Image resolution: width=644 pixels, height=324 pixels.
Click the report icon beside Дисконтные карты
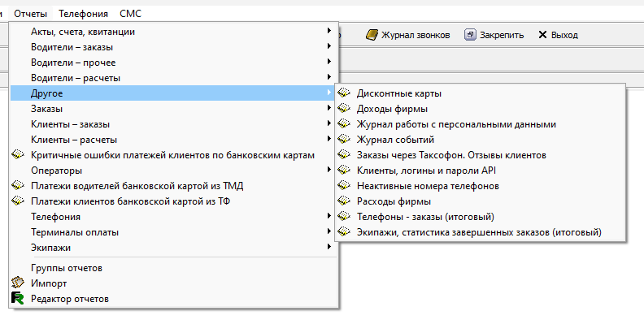[x=344, y=93]
